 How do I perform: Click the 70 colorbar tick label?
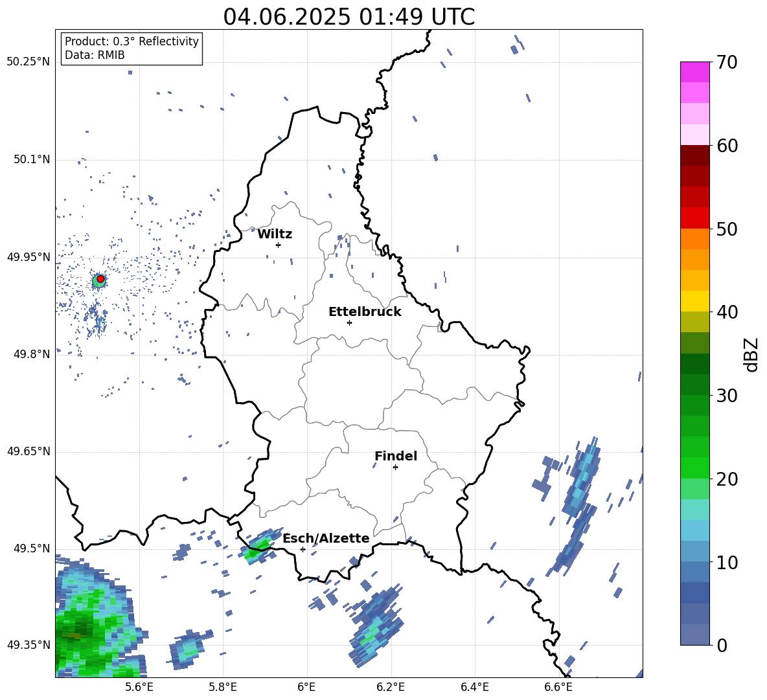tap(727, 63)
